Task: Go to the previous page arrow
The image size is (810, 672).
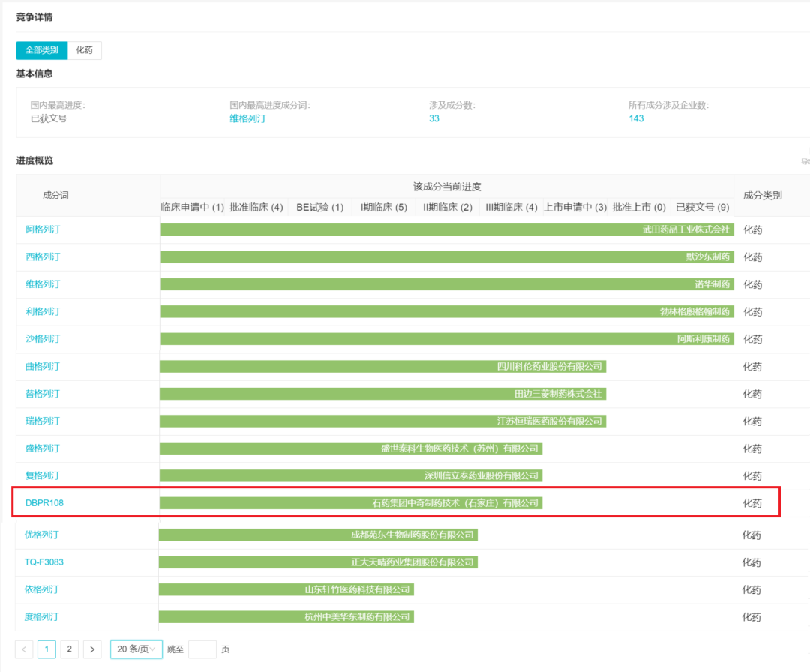Action: [24, 649]
